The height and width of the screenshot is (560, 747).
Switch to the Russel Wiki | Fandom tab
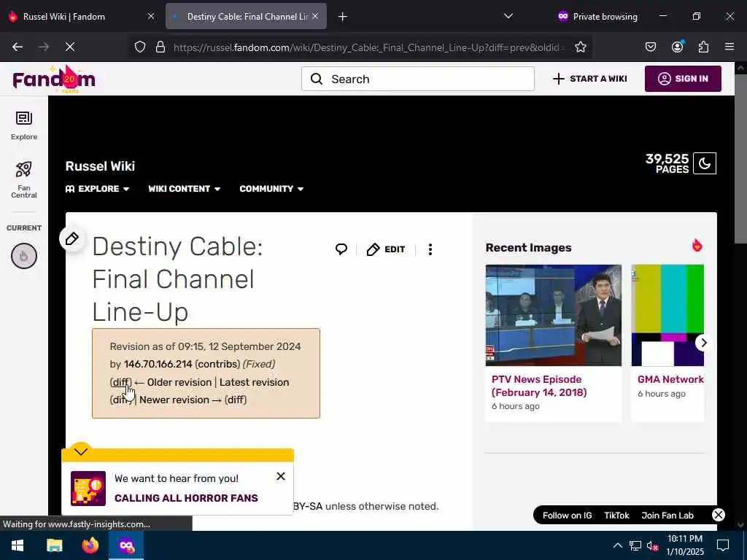[76, 17]
